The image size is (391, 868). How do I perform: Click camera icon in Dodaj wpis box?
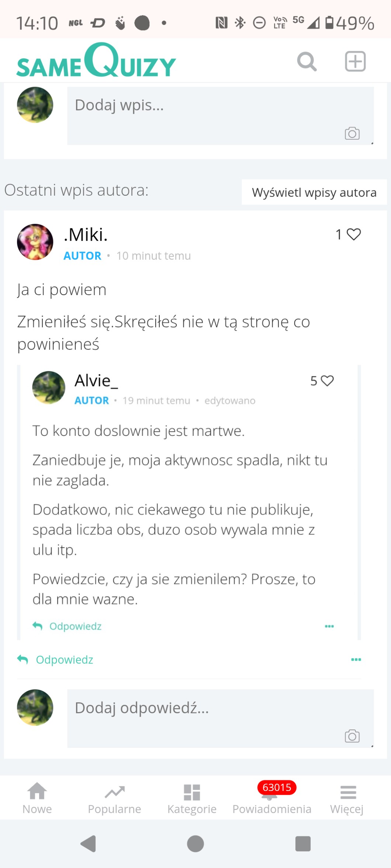[352, 133]
